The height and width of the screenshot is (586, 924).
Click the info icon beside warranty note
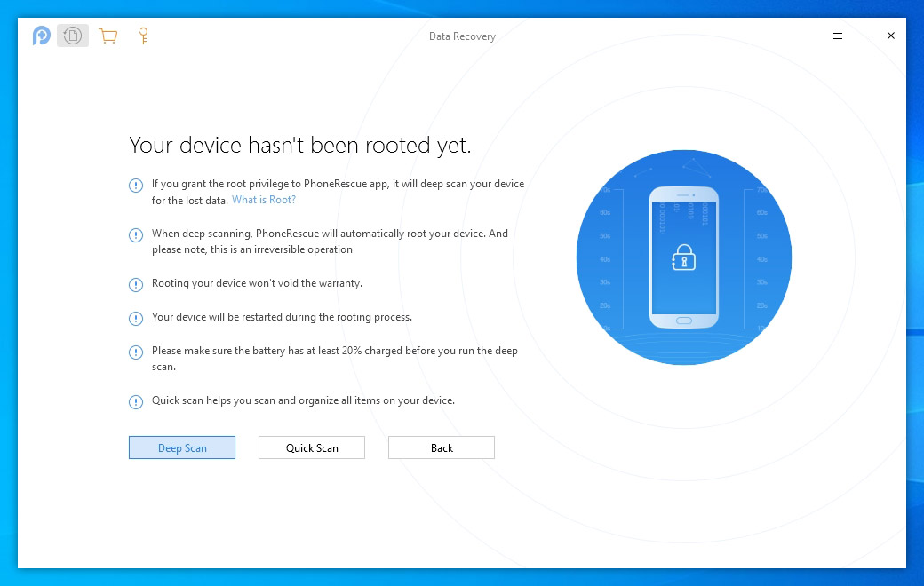pos(136,285)
